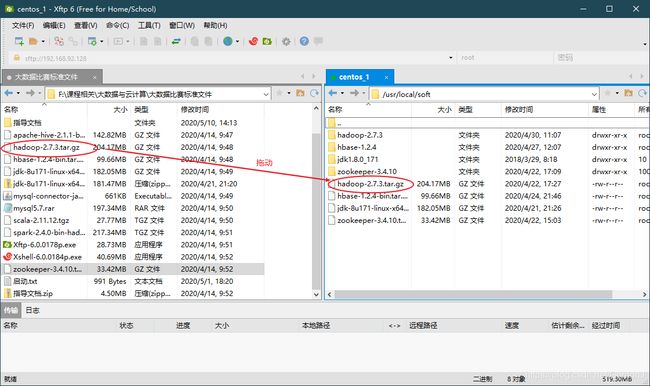Open the host address history dropdown
The height and width of the screenshot is (386, 650).
[x=451, y=58]
